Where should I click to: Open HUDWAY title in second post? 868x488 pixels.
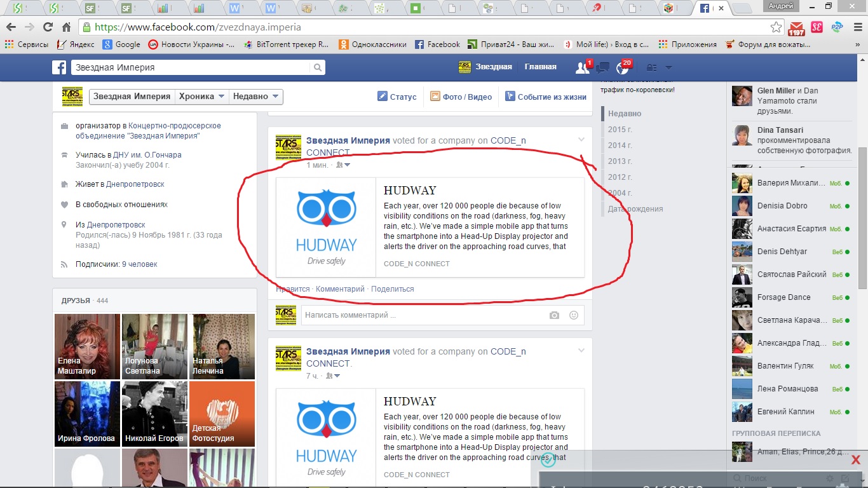point(410,402)
